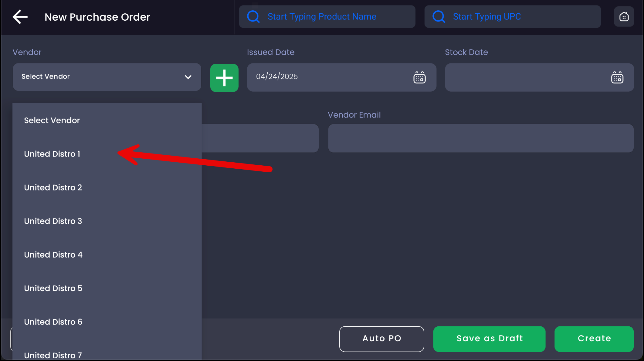
Task: Click the back arrow icon
Action: (x=20, y=17)
